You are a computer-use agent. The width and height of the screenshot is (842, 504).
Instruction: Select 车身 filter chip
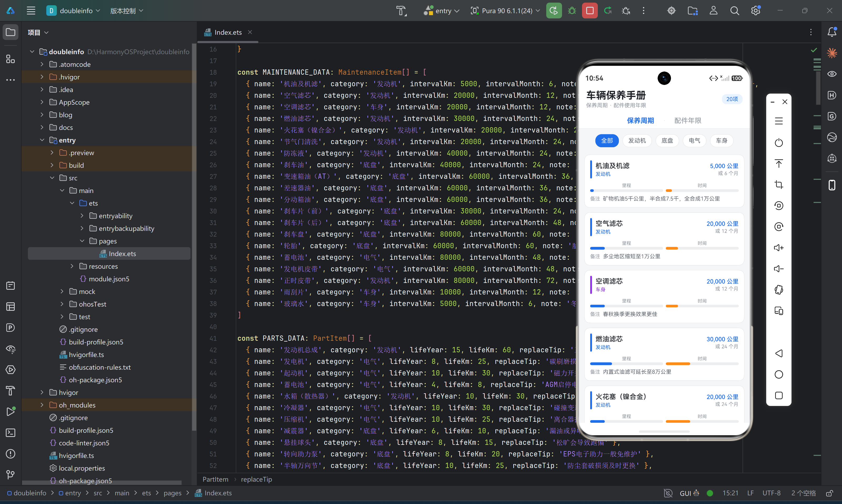tap(721, 141)
